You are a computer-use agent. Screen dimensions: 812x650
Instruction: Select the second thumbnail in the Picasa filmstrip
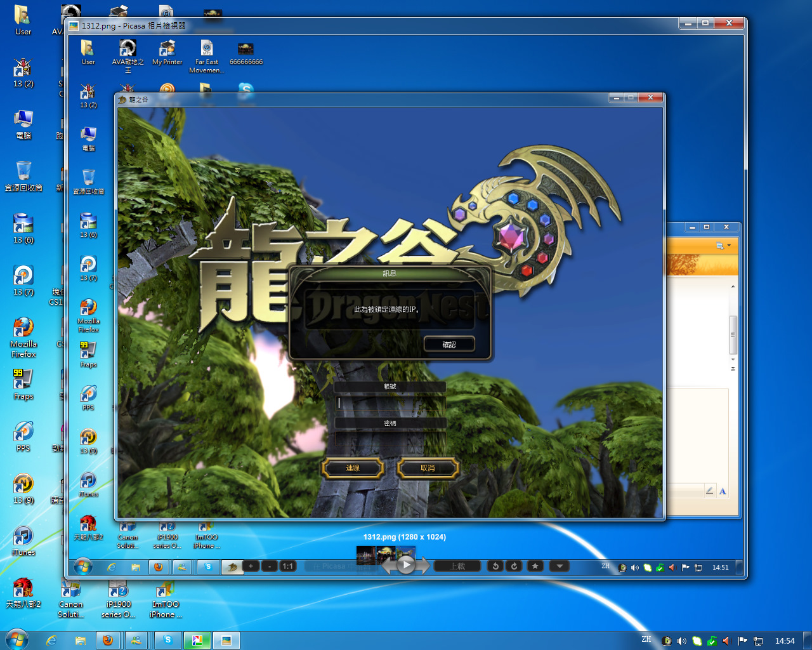click(386, 554)
